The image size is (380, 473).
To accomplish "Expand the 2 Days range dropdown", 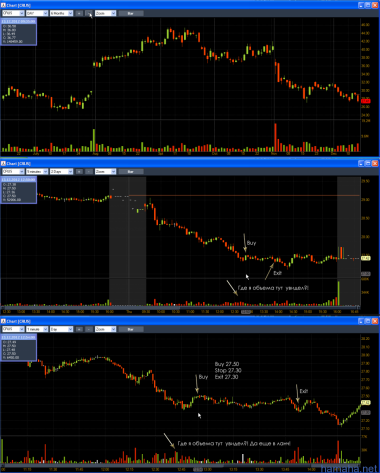I will [x=61, y=171].
